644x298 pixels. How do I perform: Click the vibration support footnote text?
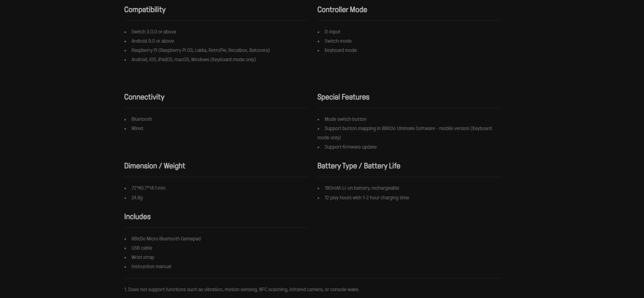[x=242, y=290]
